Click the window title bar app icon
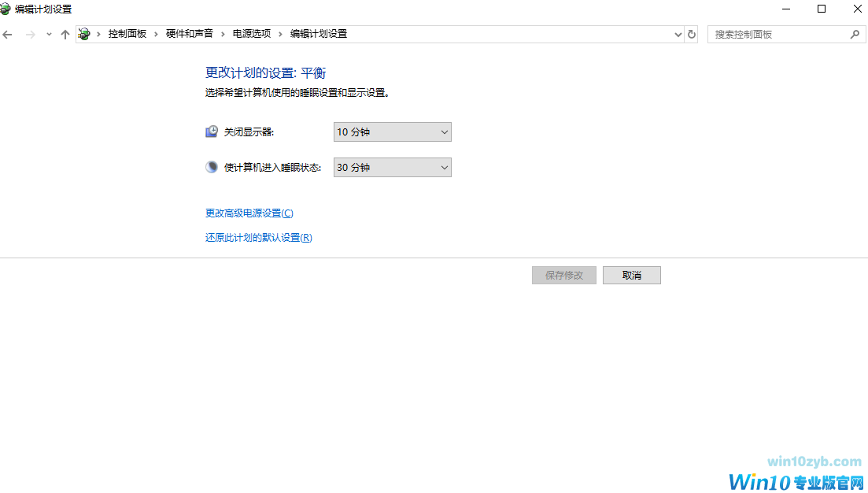 (x=6, y=9)
